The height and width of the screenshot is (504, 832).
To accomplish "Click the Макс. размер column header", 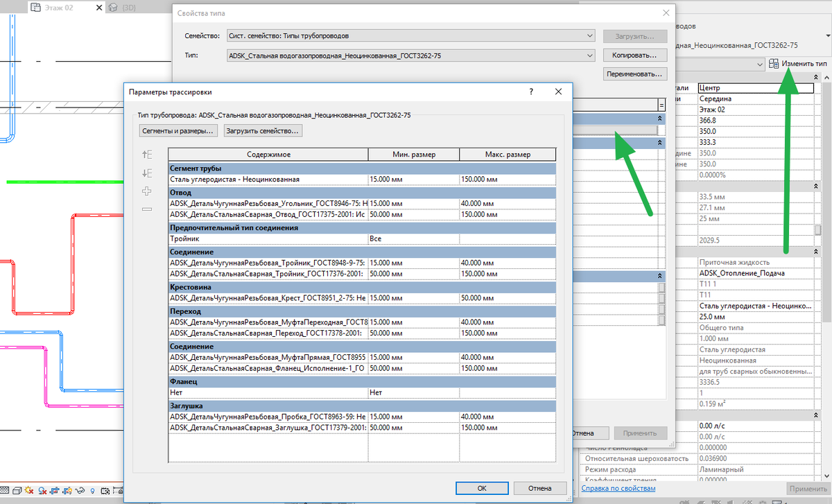I will coord(508,155).
